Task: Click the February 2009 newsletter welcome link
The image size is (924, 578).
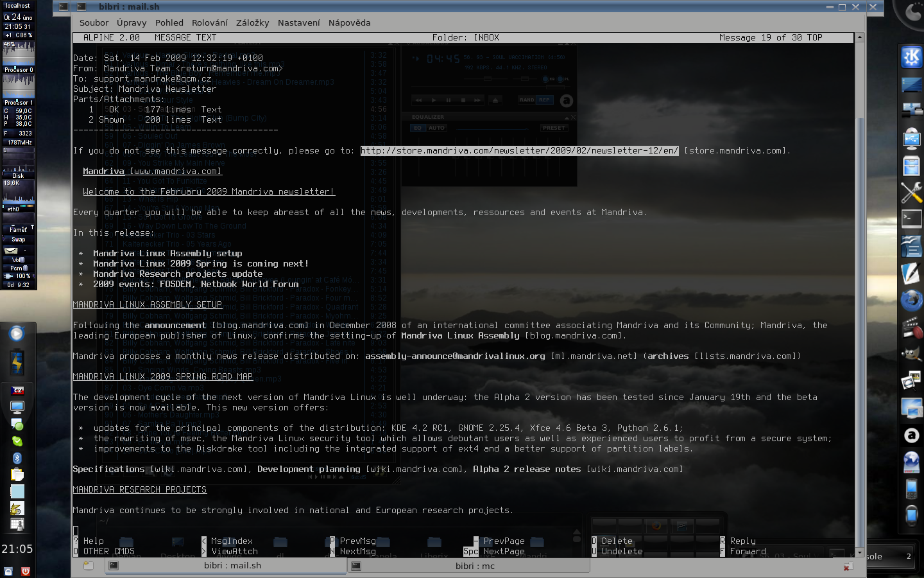Action: tap(209, 192)
